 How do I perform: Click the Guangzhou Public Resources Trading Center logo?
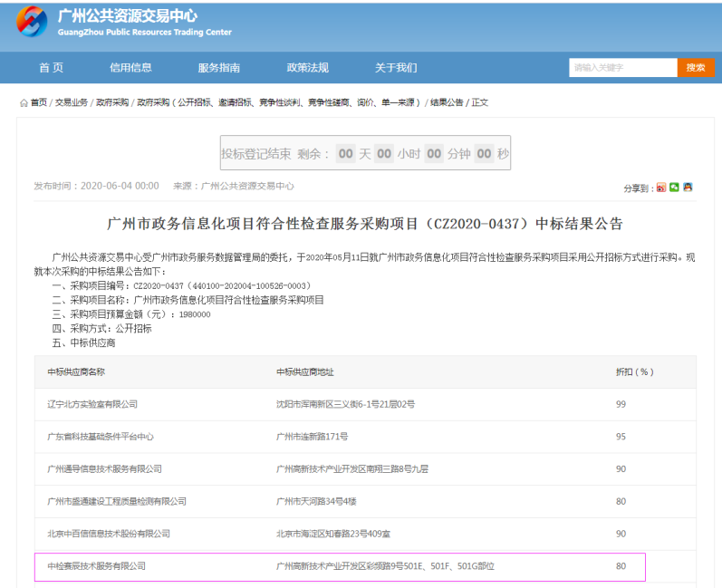point(32,22)
